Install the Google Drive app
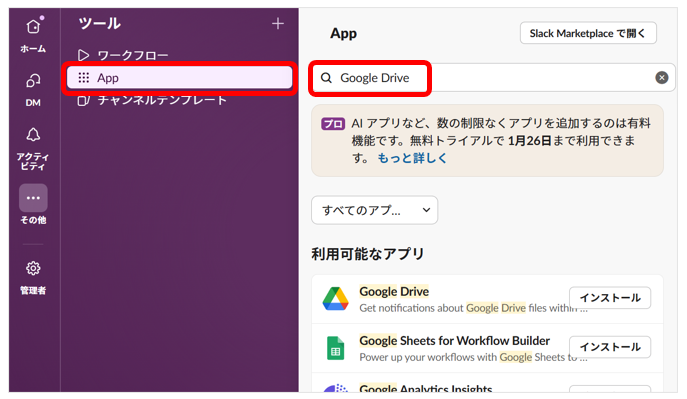This screenshot has width=687, height=399. [x=610, y=298]
